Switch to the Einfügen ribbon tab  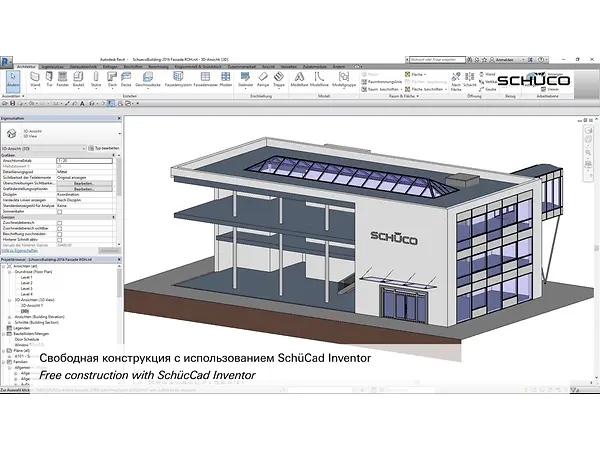tap(110, 67)
